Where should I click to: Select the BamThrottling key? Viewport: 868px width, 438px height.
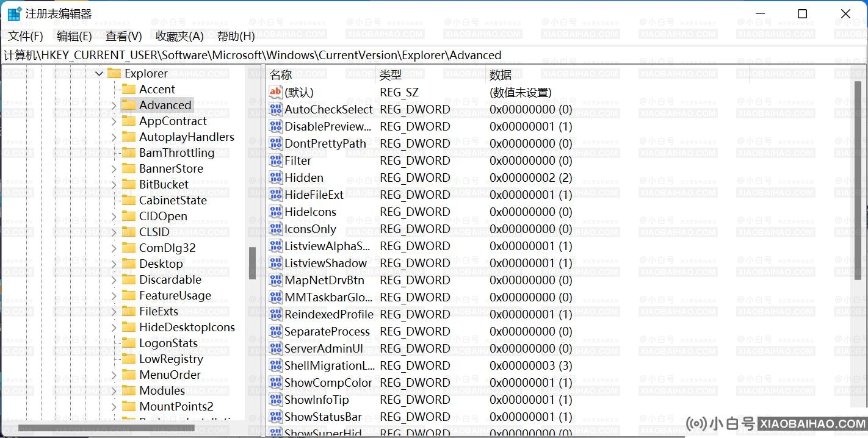[x=177, y=153]
